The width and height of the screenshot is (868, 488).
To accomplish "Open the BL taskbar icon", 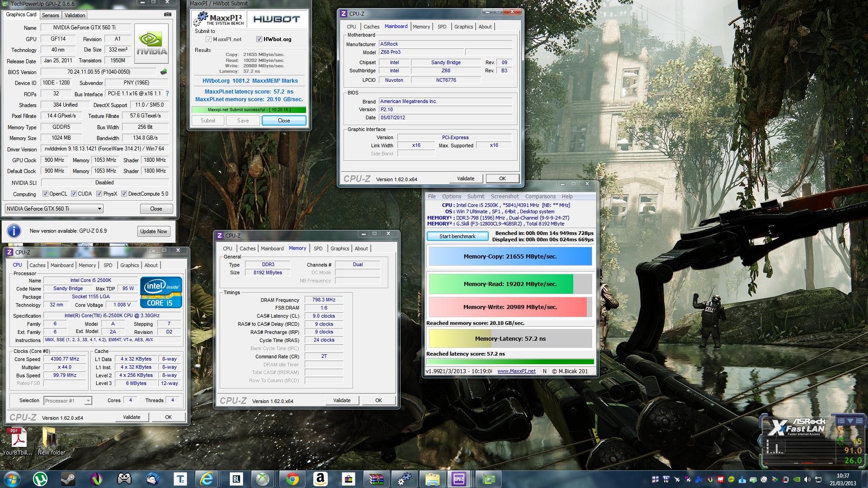I will (236, 479).
